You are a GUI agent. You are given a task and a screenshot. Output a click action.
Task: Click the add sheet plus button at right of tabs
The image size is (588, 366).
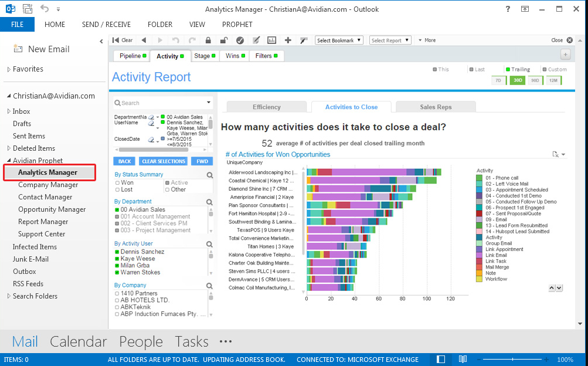[x=565, y=55]
